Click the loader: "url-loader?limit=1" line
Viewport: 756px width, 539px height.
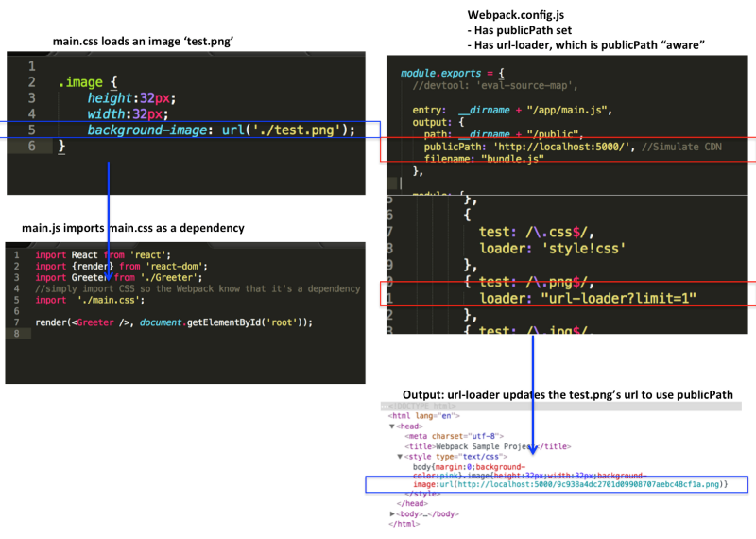(588, 298)
